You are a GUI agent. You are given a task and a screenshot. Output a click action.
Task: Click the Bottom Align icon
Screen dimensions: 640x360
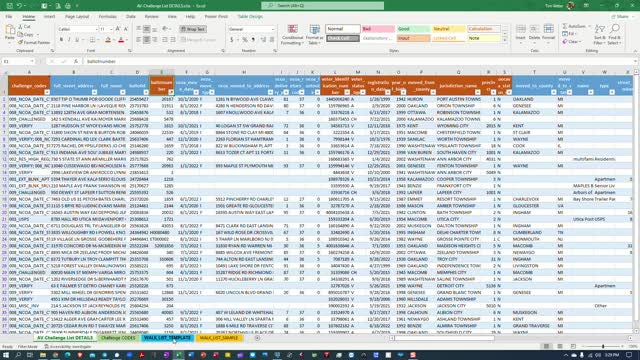[x=155, y=29]
